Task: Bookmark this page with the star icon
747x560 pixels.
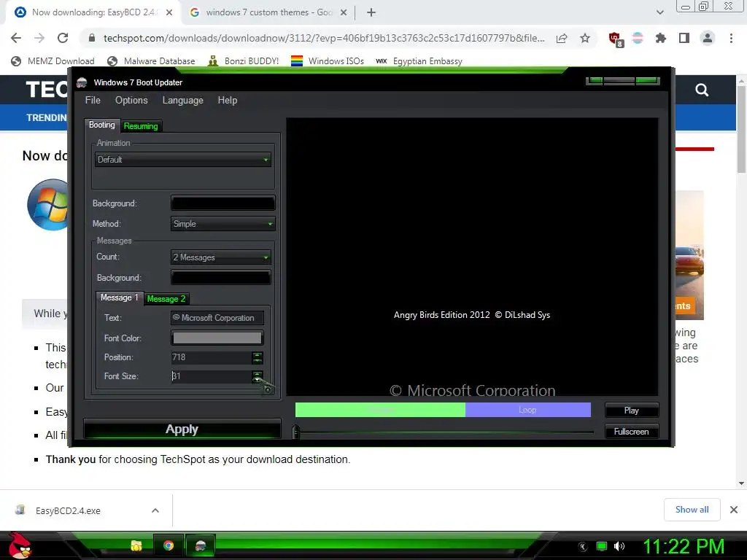Action: coord(585,38)
